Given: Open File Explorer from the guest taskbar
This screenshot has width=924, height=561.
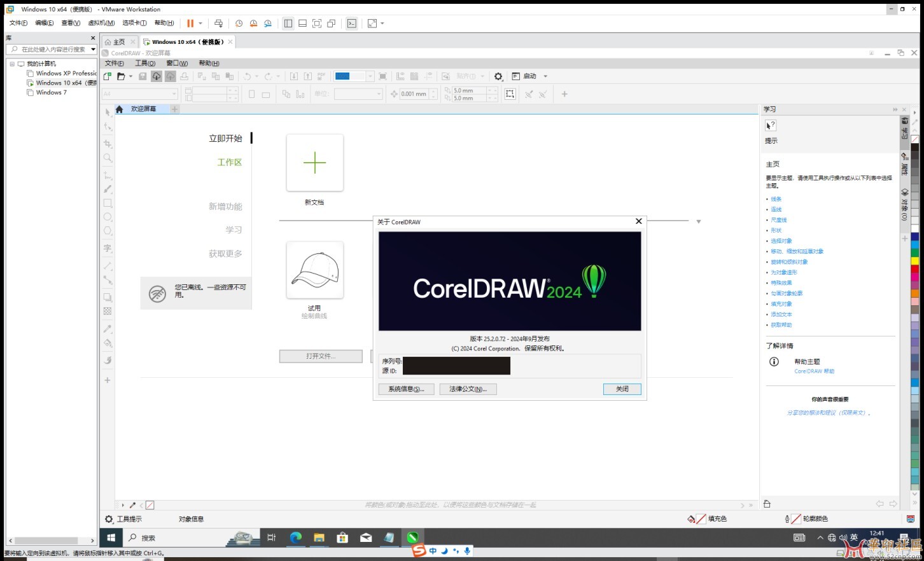Looking at the screenshot, I should (x=319, y=537).
